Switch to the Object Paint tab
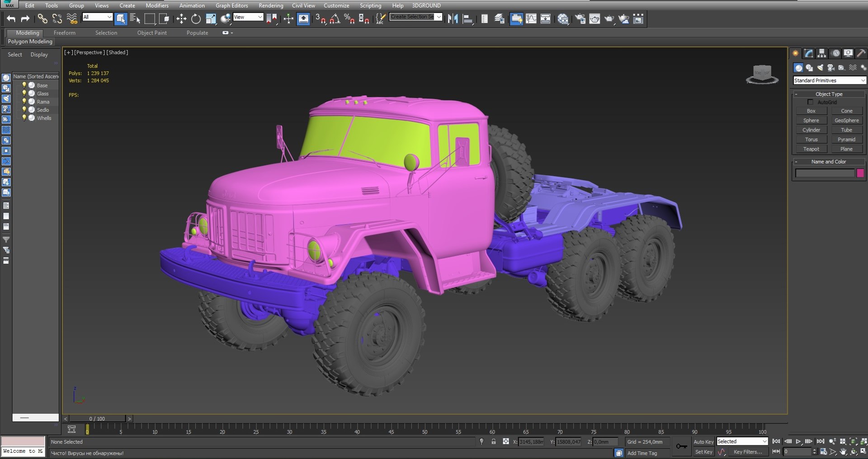 tap(152, 33)
